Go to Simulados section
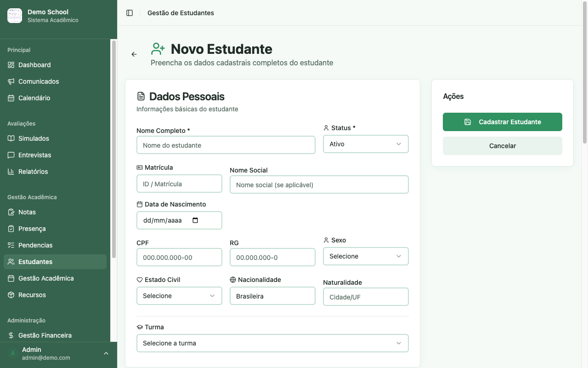This screenshot has width=588, height=368. 55,138
